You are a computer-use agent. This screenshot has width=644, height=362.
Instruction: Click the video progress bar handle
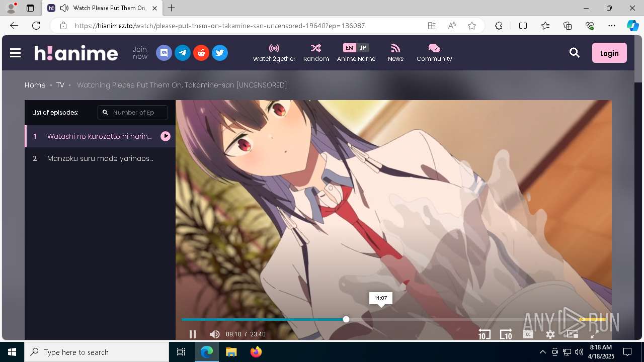click(346, 319)
